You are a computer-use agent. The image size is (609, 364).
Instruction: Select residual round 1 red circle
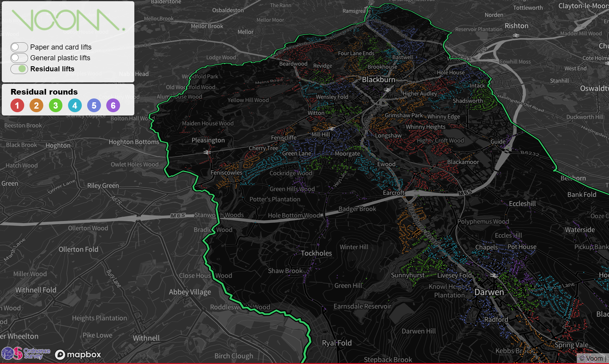(17, 105)
